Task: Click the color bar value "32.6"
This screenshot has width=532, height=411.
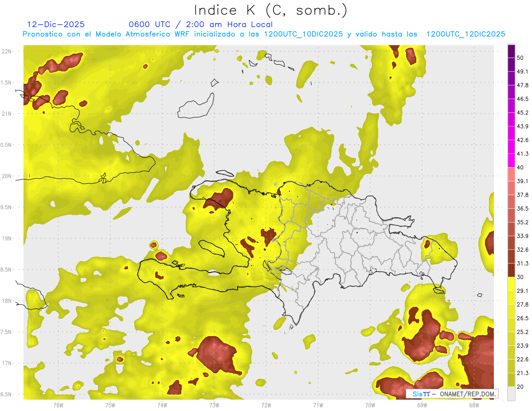Action: coord(523,250)
